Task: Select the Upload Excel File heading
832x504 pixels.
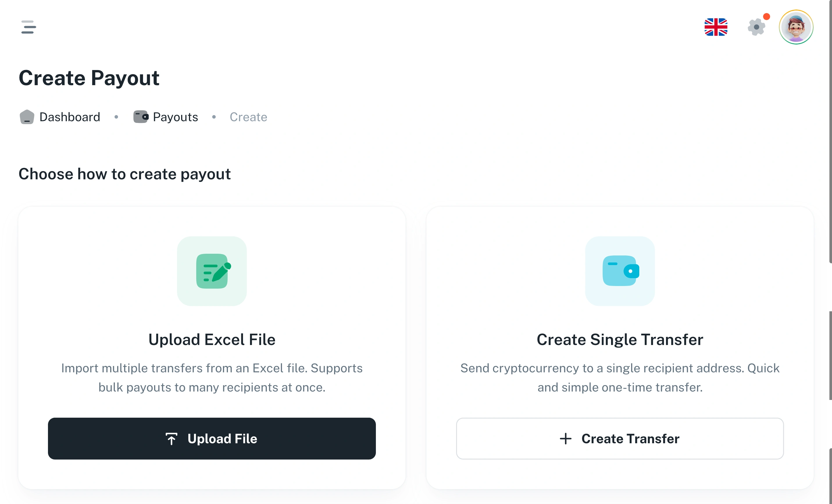Action: click(212, 339)
